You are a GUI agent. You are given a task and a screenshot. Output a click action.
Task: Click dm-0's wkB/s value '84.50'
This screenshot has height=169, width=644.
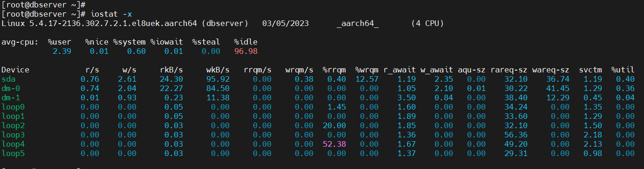pyautogui.click(x=218, y=88)
